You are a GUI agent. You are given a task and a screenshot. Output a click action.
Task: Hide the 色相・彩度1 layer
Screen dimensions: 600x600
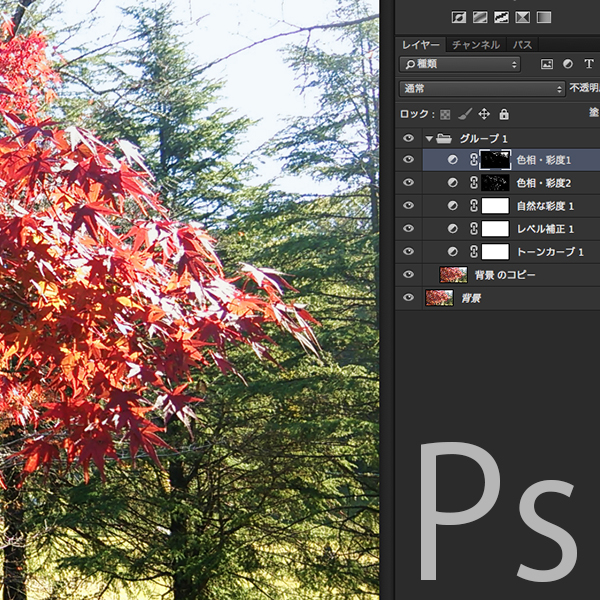408,159
